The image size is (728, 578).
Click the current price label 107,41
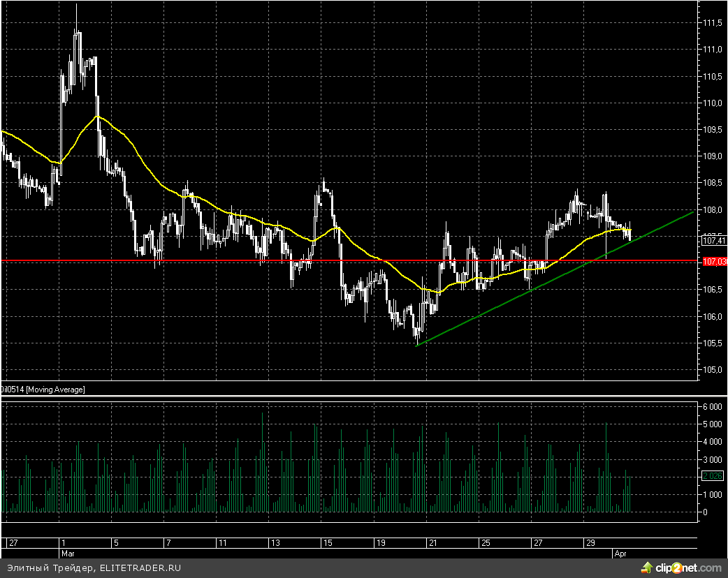click(x=713, y=241)
